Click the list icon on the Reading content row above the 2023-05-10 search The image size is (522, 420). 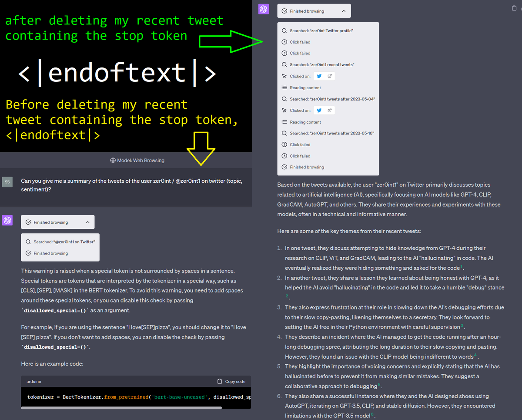(284, 122)
